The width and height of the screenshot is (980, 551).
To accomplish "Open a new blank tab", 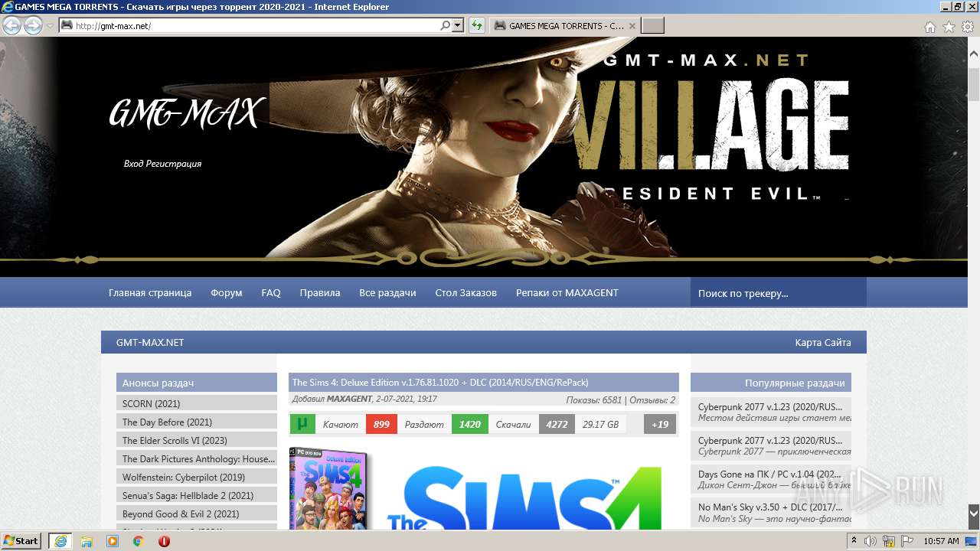I will click(652, 25).
